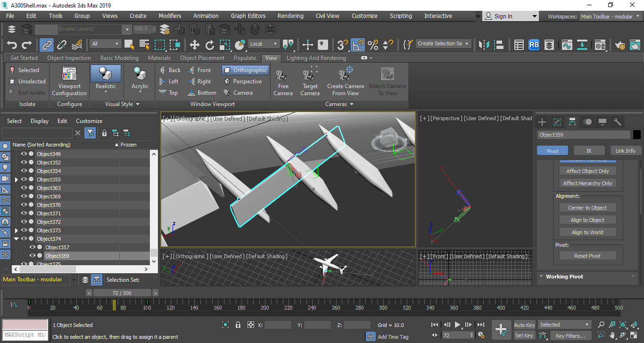
Task: Click inside the MAXScript Mini Listener field
Action: pos(25,335)
